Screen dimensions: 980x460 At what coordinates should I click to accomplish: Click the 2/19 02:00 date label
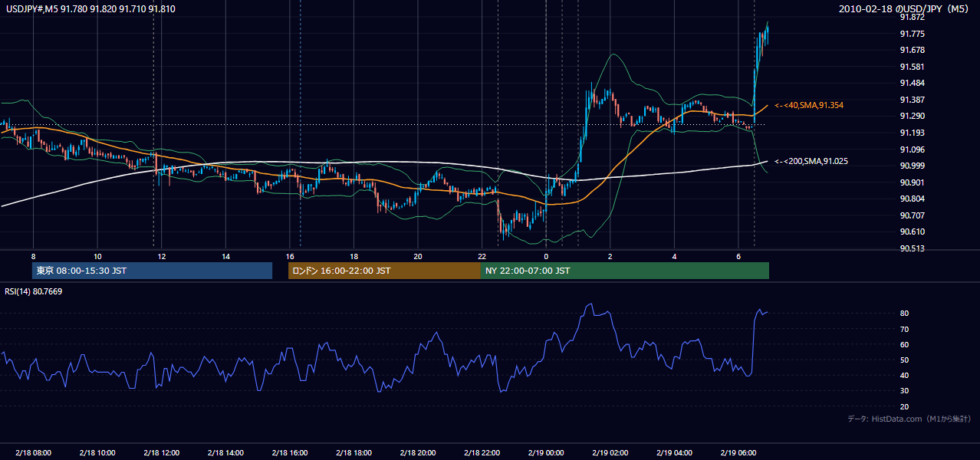pyautogui.click(x=610, y=453)
